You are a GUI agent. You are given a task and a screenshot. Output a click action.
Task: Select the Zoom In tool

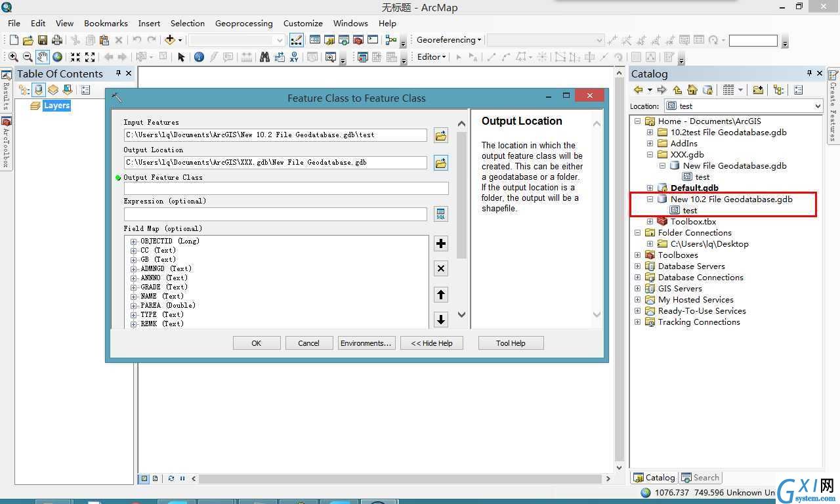13,57
